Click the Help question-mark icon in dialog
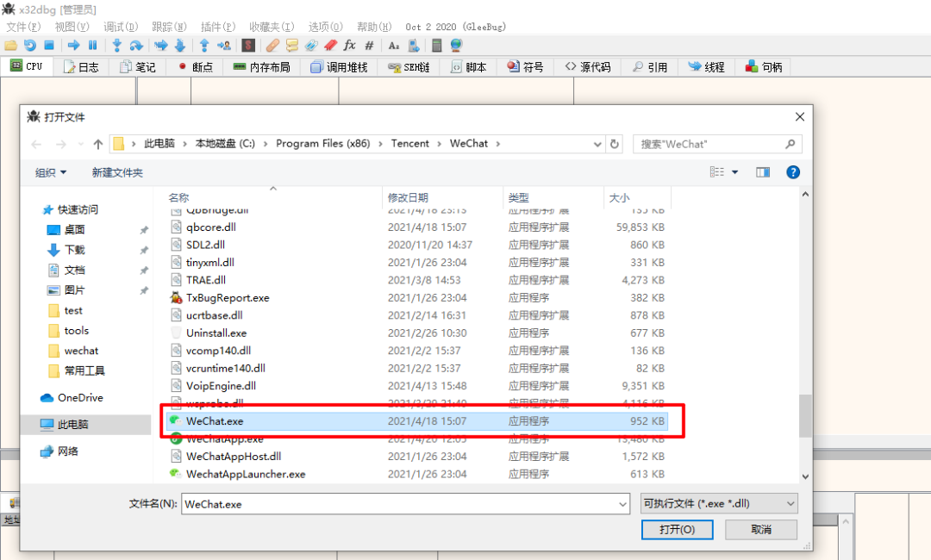This screenshot has height=560, width=931. click(x=793, y=172)
